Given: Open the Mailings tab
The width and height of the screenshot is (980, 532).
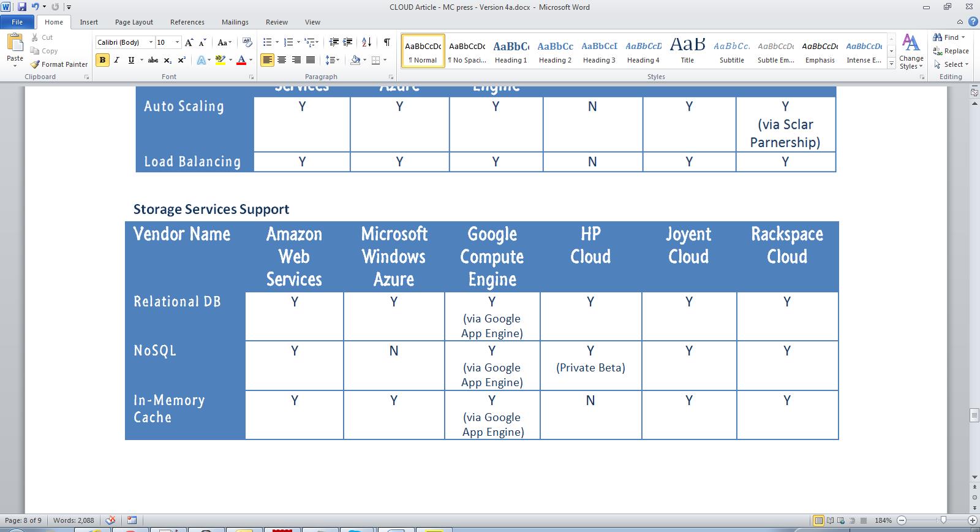Looking at the screenshot, I should coord(235,22).
